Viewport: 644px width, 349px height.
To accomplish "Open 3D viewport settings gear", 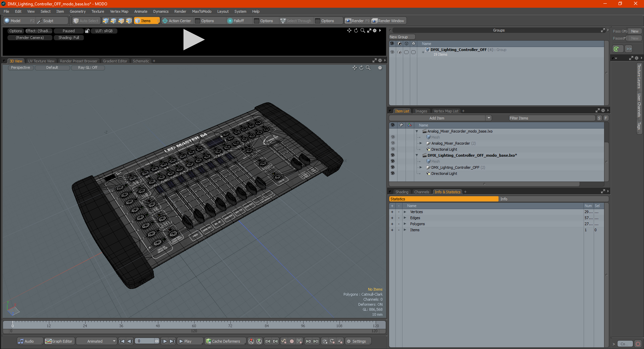I will click(380, 68).
